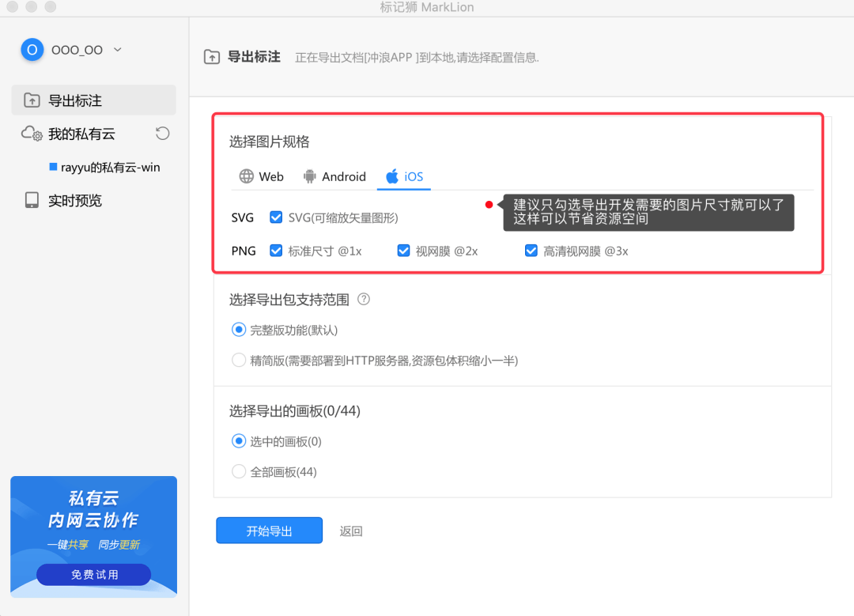Uncheck the 视网膜 @2x checkbox
This screenshot has width=854, height=616.
[x=403, y=251]
